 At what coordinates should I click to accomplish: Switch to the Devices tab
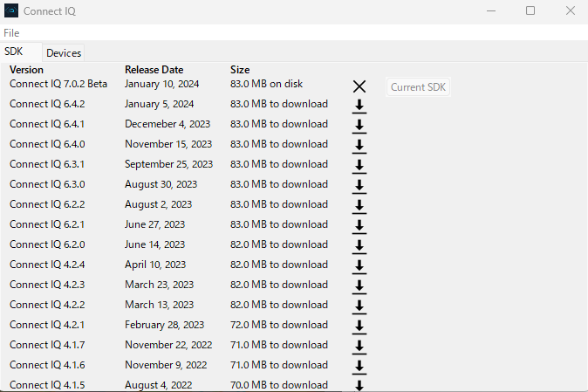point(64,53)
